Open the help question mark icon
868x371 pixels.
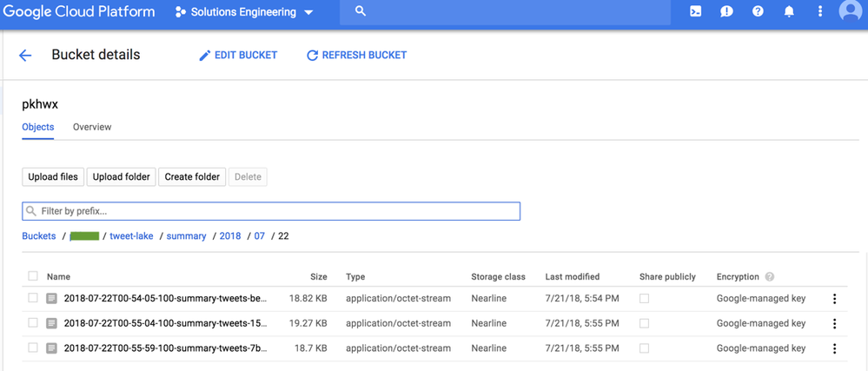point(758,12)
